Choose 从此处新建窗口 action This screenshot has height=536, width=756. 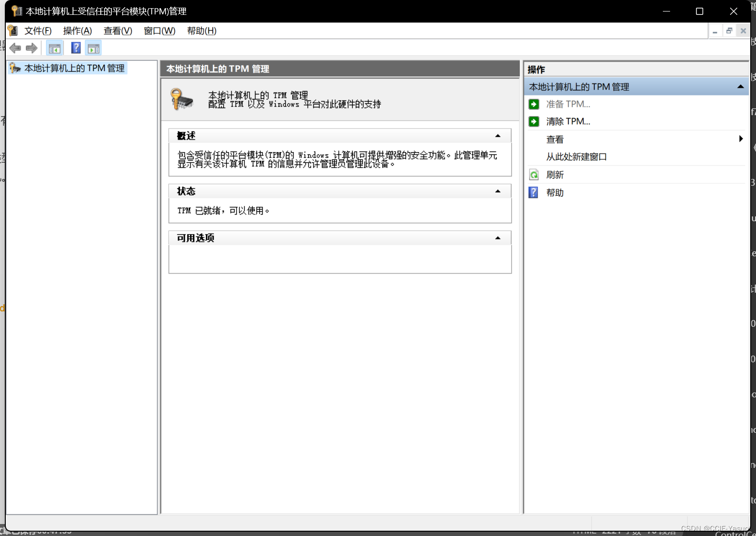pyautogui.click(x=576, y=157)
